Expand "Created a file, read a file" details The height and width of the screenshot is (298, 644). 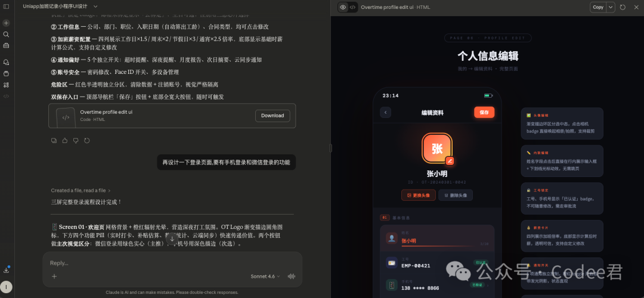point(81,191)
